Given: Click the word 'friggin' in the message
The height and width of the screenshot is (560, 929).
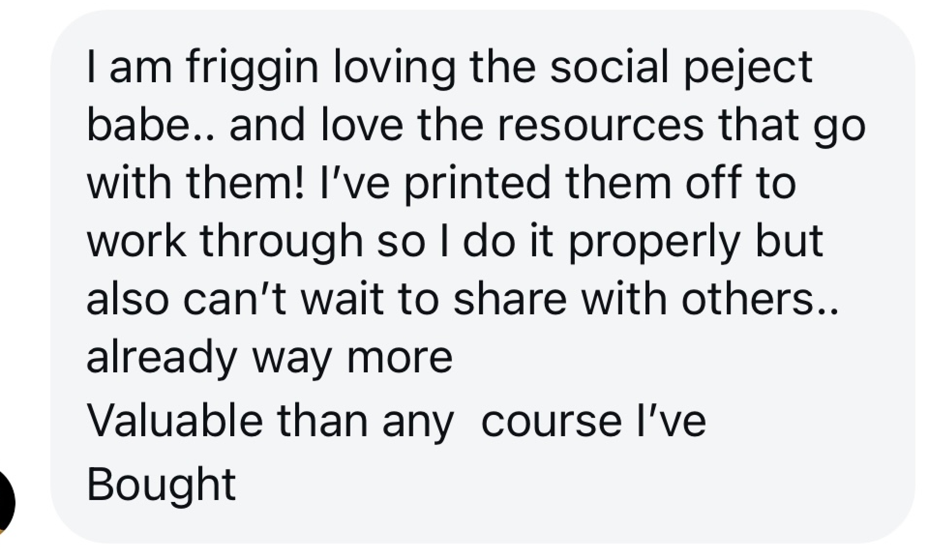Looking at the screenshot, I should point(252,68).
